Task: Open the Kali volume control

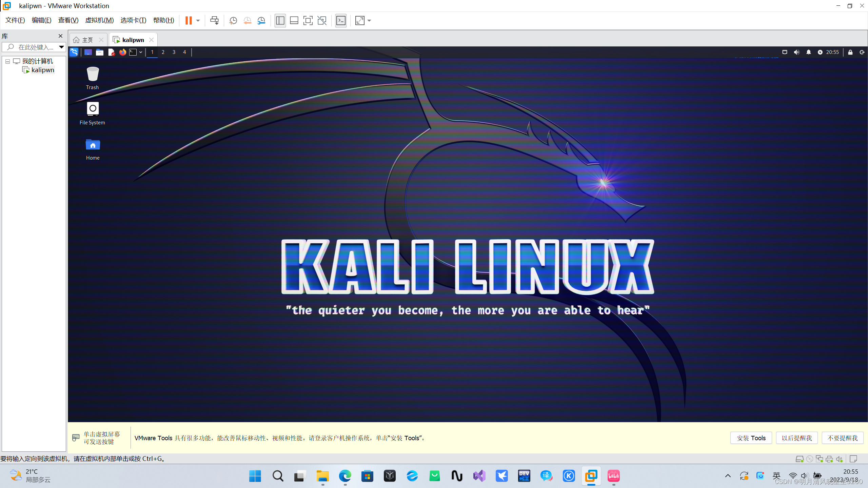Action: tap(797, 52)
